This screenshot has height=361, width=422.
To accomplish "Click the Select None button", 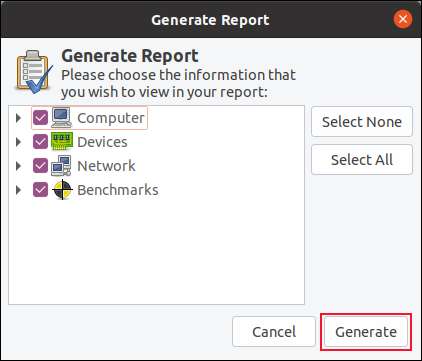I will [x=362, y=122].
